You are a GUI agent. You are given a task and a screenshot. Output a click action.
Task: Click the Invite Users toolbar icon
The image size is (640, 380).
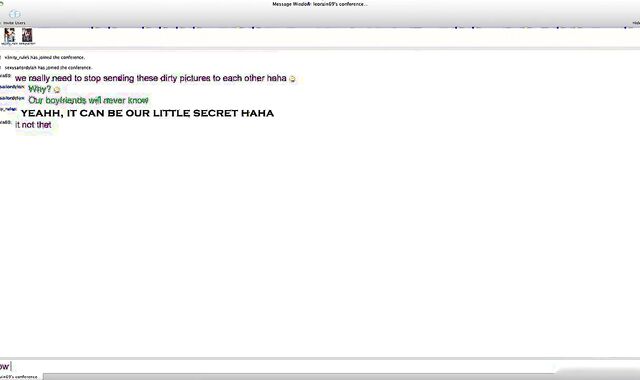(15, 15)
